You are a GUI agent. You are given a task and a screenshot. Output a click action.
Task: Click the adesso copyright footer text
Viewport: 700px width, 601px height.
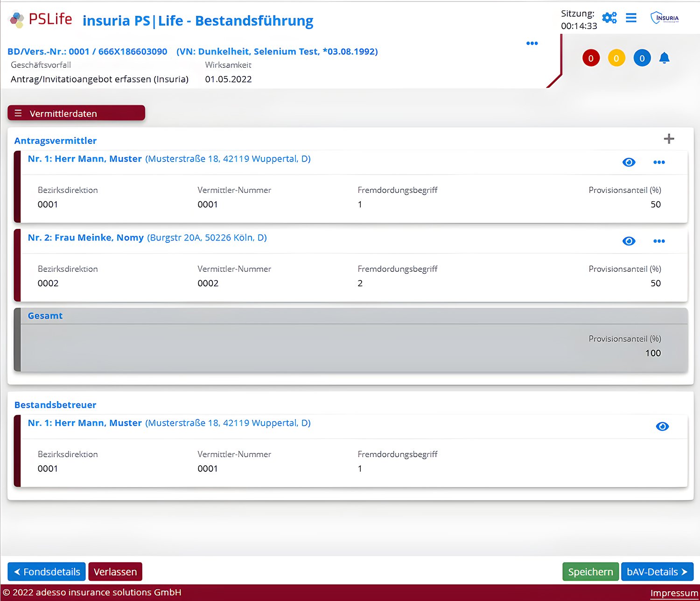(x=92, y=592)
